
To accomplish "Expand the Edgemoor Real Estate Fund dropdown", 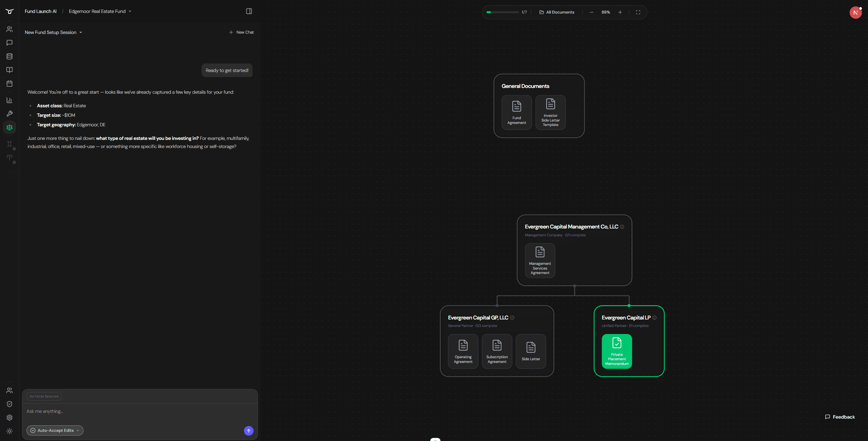I will [100, 11].
